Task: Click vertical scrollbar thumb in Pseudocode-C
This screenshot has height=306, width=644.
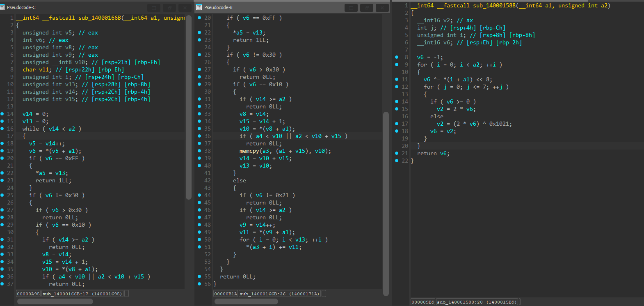Action: pyautogui.click(x=189, y=107)
